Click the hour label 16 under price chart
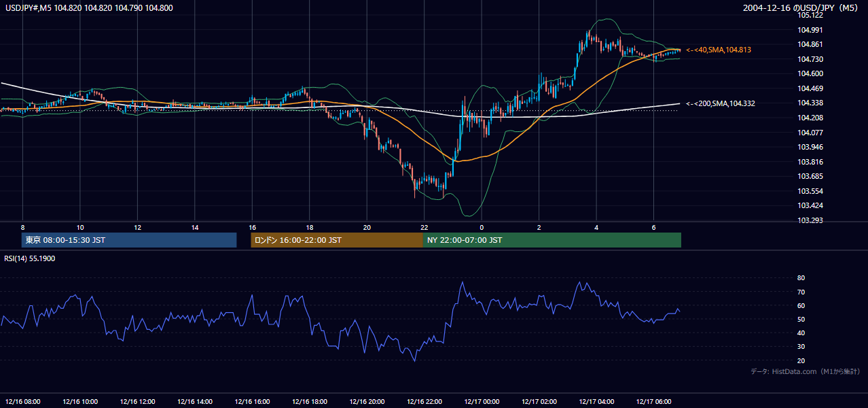 pyautogui.click(x=252, y=227)
